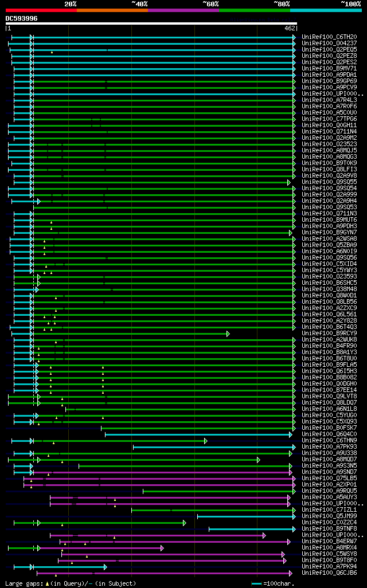Select hit label UniRef100_Q6CJB6
This screenshot has height=588, width=367.
point(330,573)
